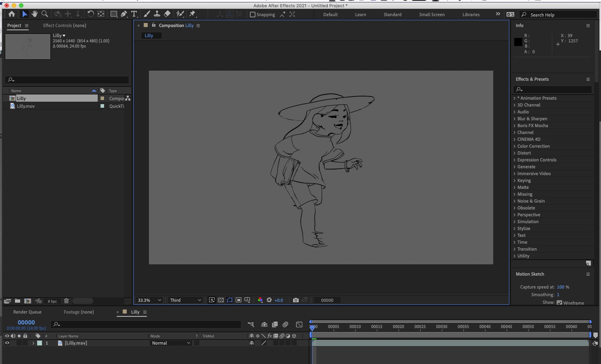Open the Normal blending mode dropdown

tap(171, 343)
